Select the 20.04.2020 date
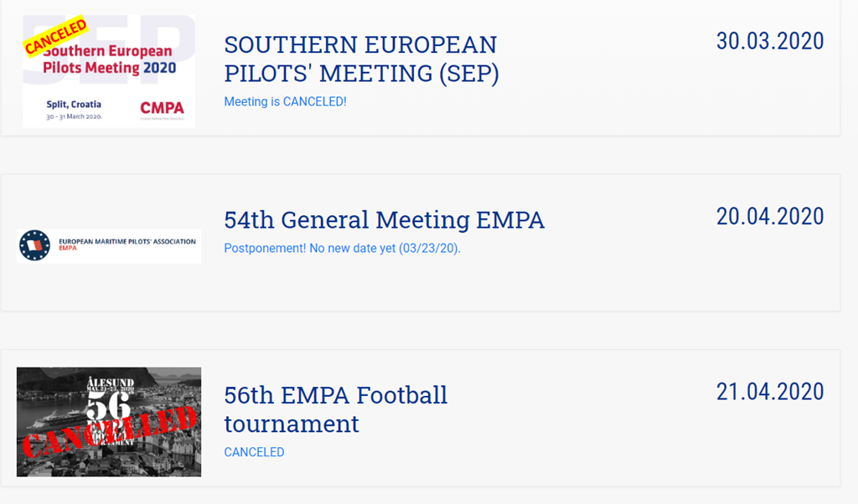The image size is (858, 504). pyautogui.click(x=769, y=216)
